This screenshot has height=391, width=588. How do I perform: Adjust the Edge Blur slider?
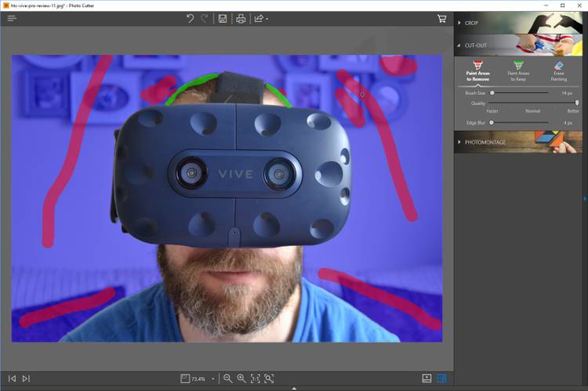[x=492, y=122]
